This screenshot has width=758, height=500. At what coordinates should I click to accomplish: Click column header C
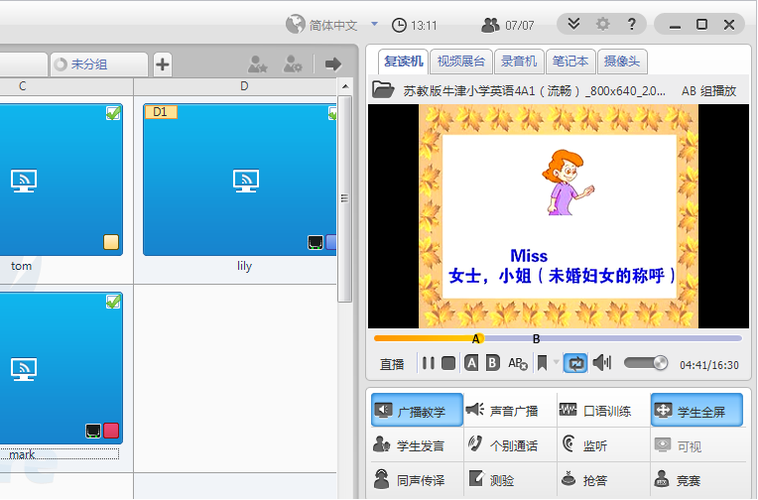coord(22,86)
